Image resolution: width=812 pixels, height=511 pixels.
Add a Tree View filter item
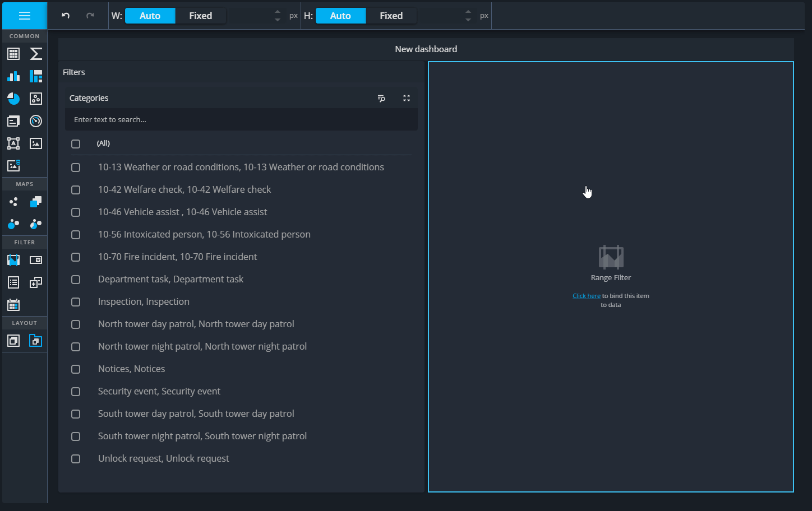(36, 282)
